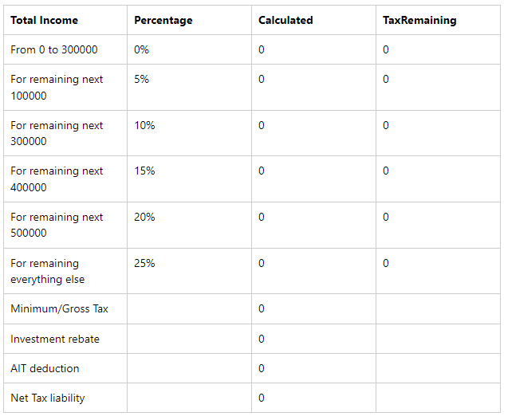Click the Net Tax liability row label
The width and height of the screenshot is (508, 420).
47,398
